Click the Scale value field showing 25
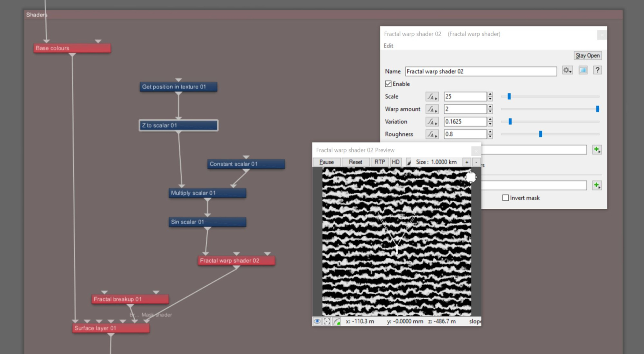The width and height of the screenshot is (644, 354). tap(465, 97)
